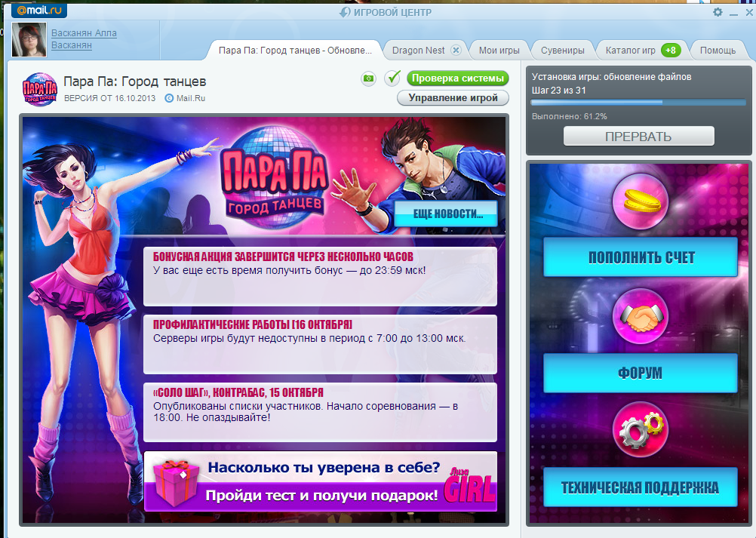The image size is (756, 538).
Task: Click the pink gift box icon
Action: (x=176, y=482)
